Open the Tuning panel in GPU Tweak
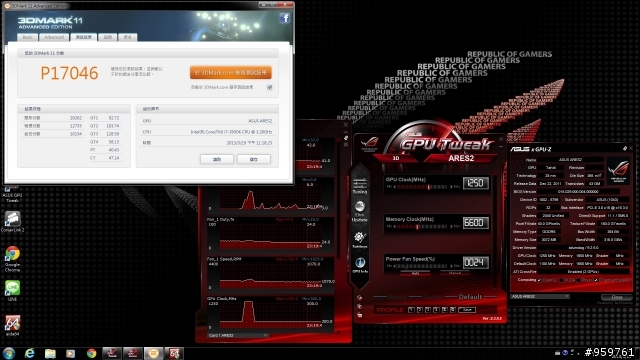The width and height of the screenshot is (640, 360). (360, 185)
